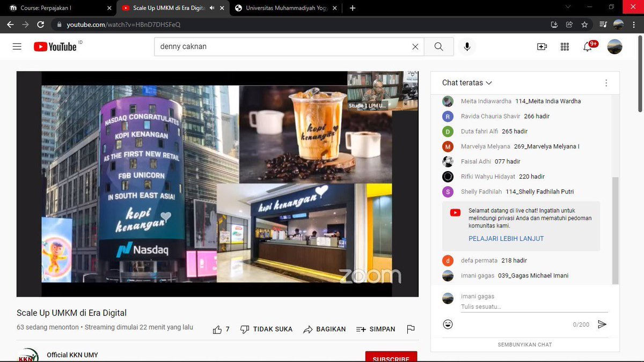This screenshot has width=644, height=362.
Task: Click the chat panel scrollbar
Action: point(616,231)
